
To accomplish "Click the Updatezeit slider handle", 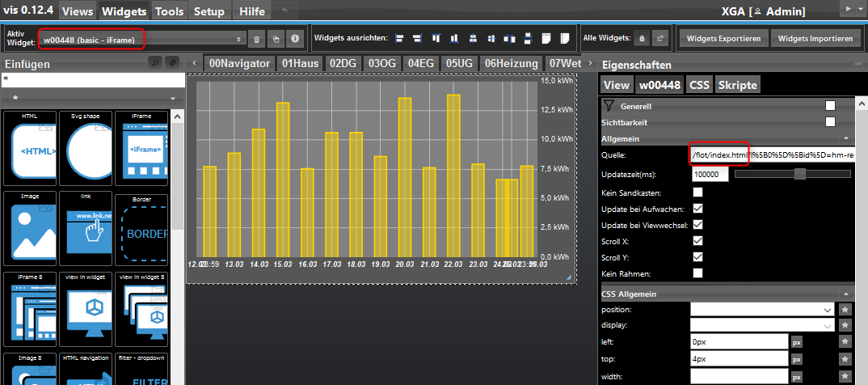I will (799, 174).
